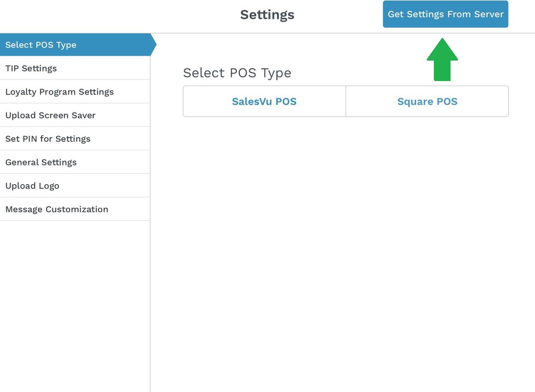Open Message Customization section
The height and width of the screenshot is (392, 535).
tap(75, 209)
